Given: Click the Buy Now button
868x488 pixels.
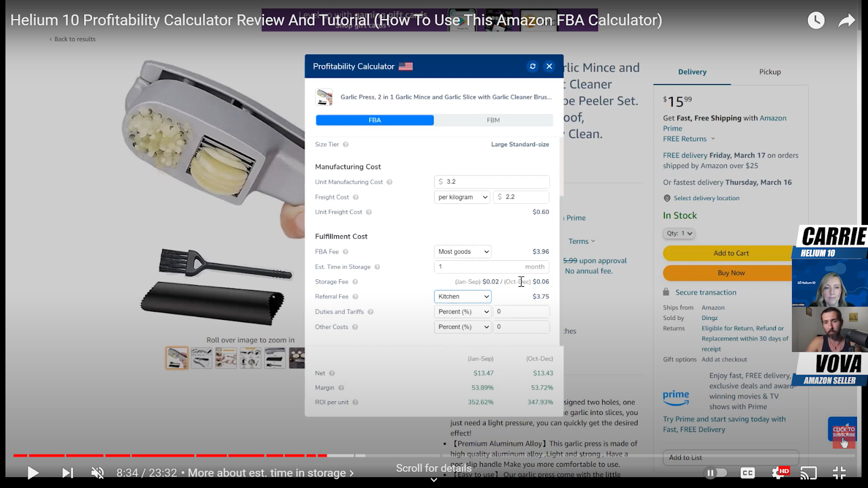Looking at the screenshot, I should tap(731, 273).
